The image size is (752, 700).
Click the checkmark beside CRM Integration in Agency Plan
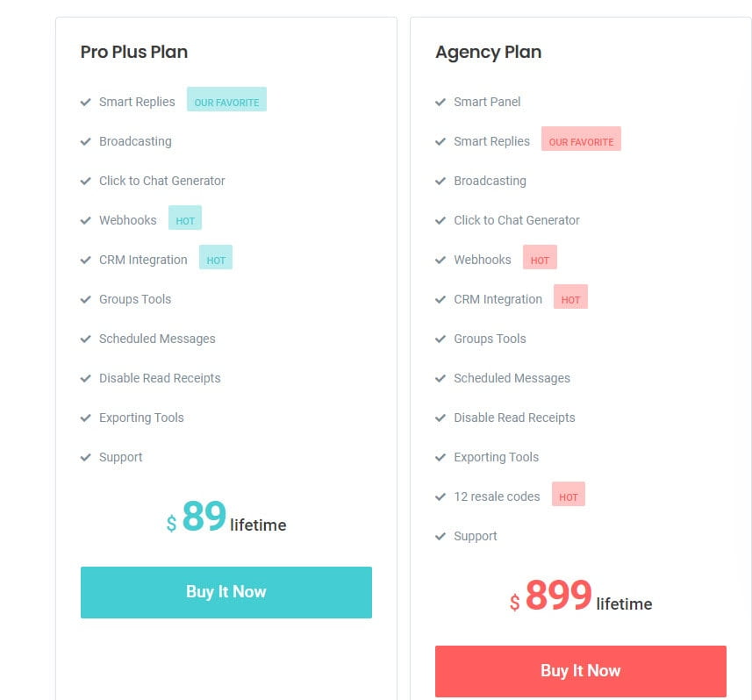[440, 299]
